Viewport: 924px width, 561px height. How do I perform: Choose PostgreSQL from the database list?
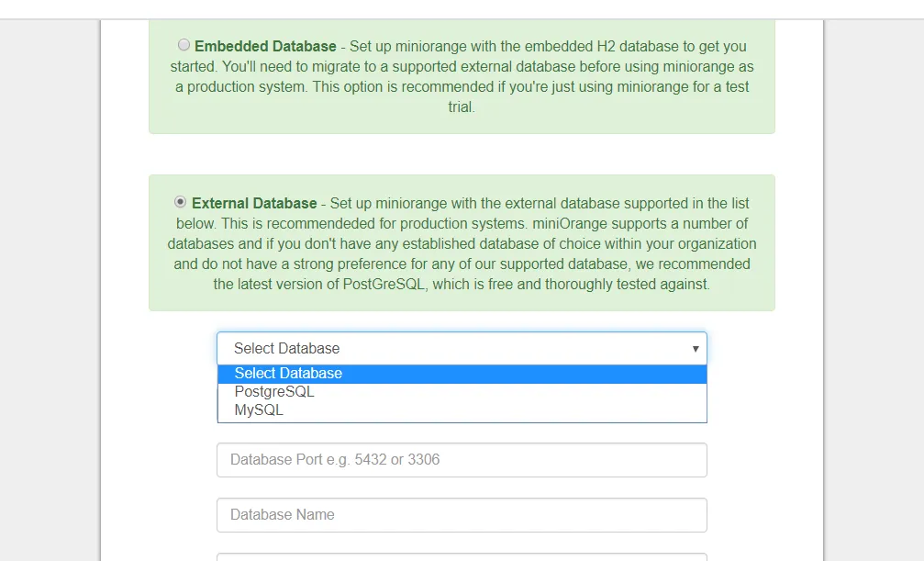coord(274,391)
